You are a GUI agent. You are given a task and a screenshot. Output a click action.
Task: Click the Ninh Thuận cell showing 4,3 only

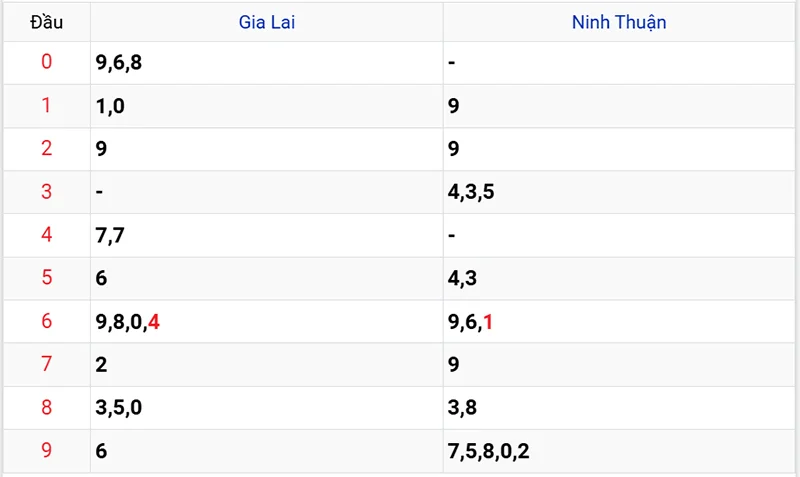point(462,278)
